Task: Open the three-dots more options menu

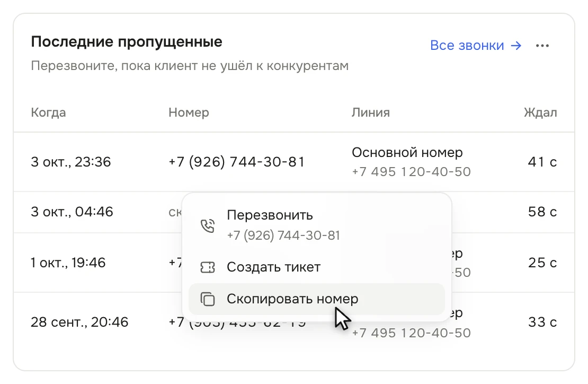Action: (542, 46)
